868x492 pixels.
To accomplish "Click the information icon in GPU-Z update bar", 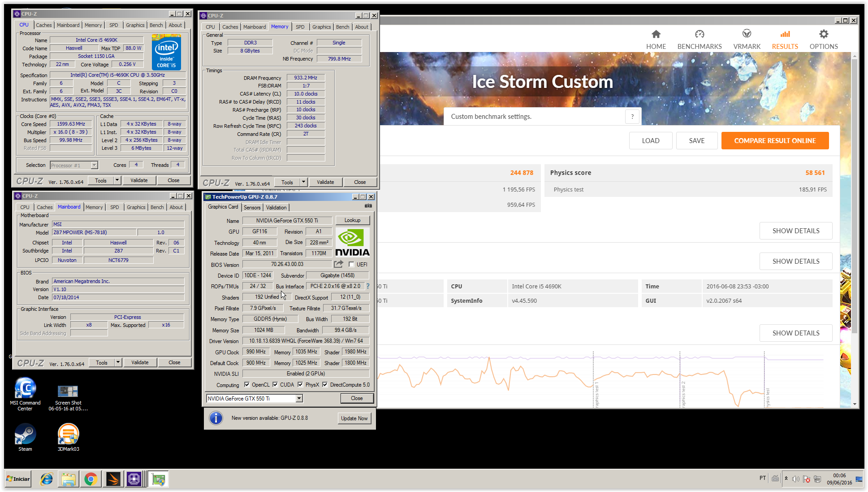I will pyautogui.click(x=216, y=418).
